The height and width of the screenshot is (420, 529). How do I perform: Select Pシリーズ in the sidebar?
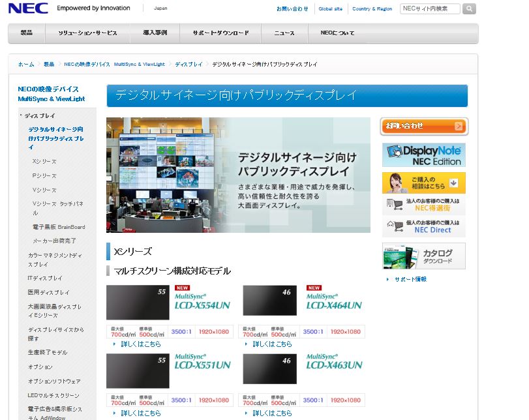44,175
